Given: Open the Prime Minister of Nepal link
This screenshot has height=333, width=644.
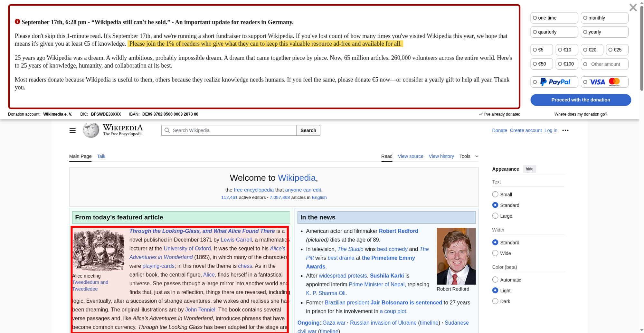Looking at the screenshot, I should pos(376,284).
